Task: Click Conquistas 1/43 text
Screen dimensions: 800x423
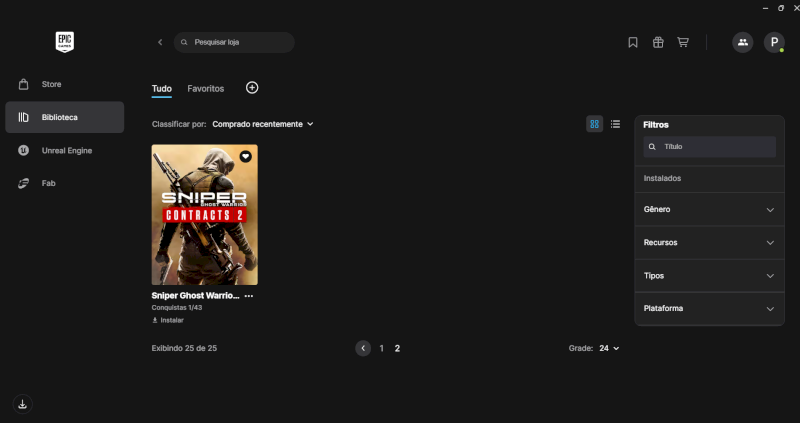Action: point(177,308)
